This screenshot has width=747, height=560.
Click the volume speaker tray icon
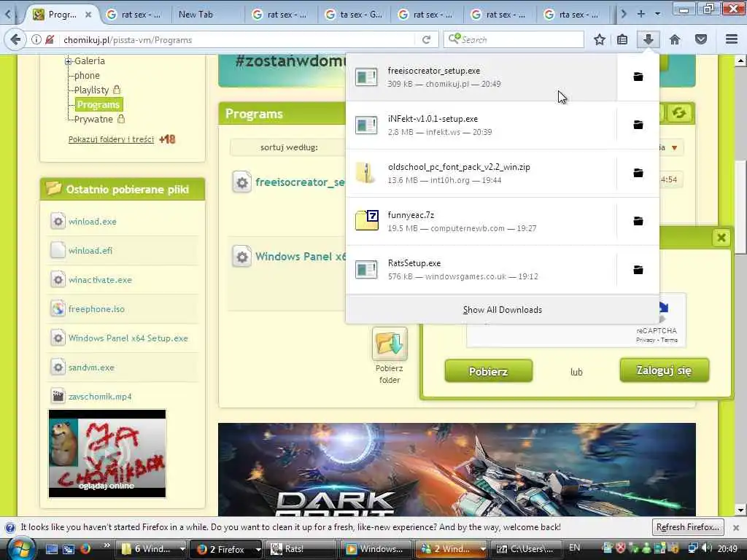tap(707, 548)
